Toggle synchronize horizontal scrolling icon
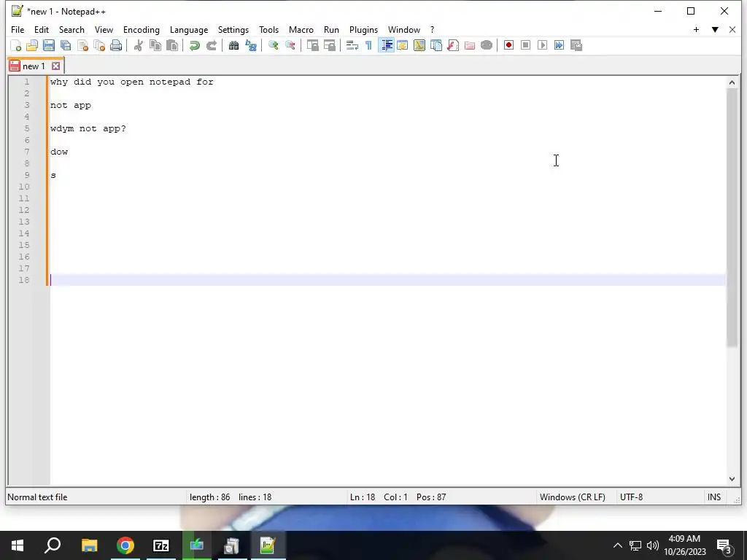The image size is (747, 560). click(329, 45)
